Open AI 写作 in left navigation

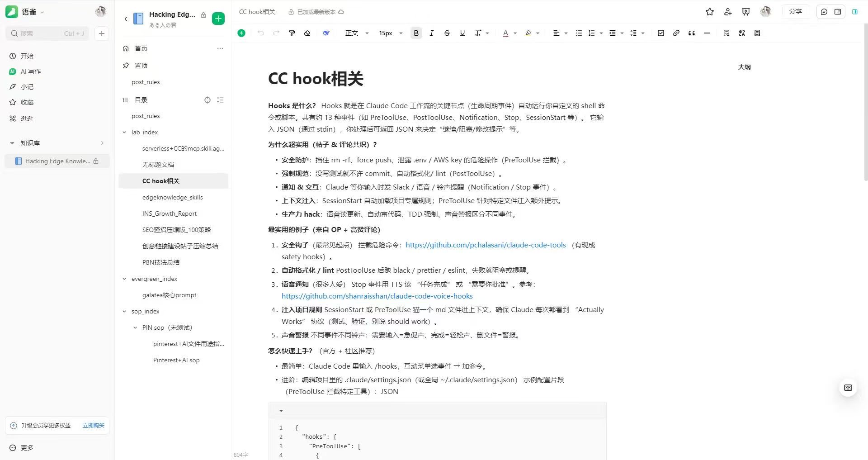tap(30, 71)
